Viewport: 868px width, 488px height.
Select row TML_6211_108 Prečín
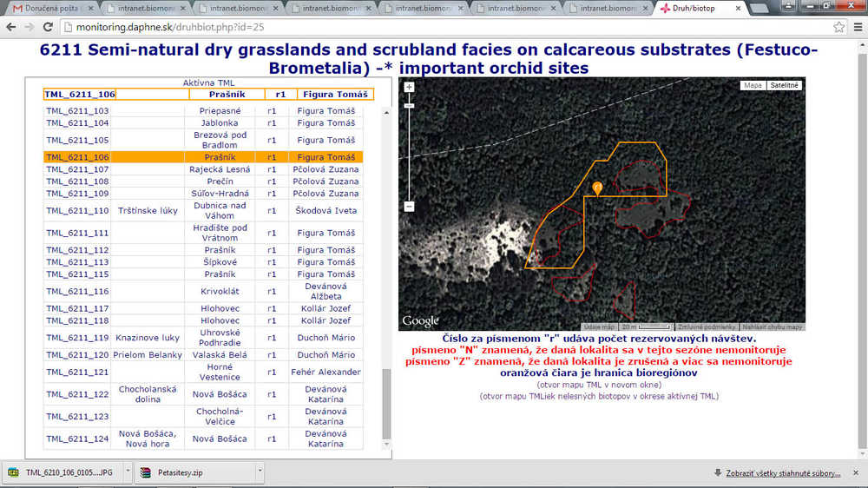pyautogui.click(x=202, y=181)
